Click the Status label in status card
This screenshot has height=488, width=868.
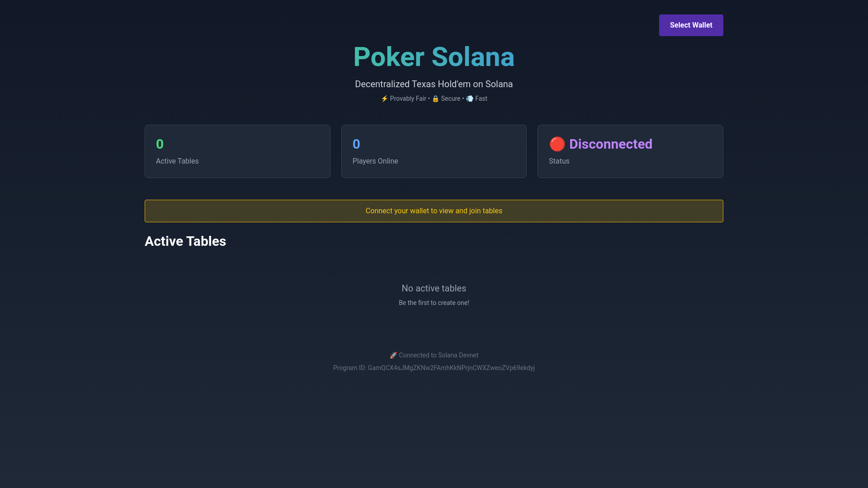[x=559, y=161]
